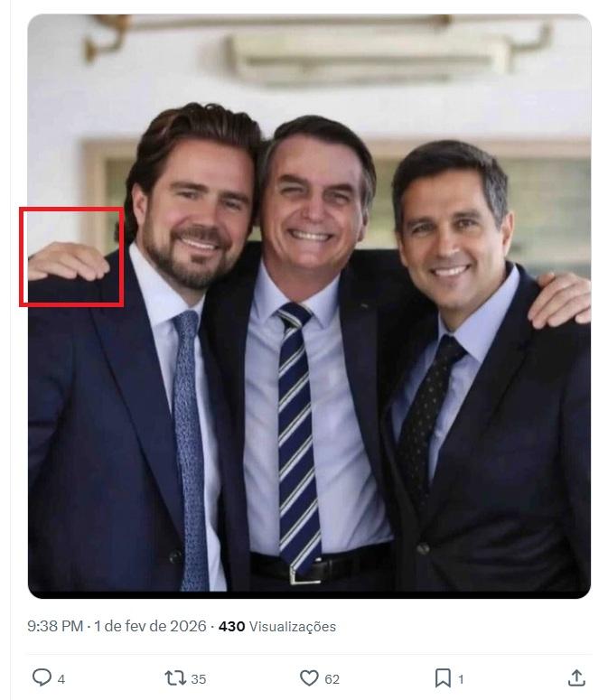Screen dimensions: 608x700
Task: Click the like count showing 62
Action: click(332, 678)
